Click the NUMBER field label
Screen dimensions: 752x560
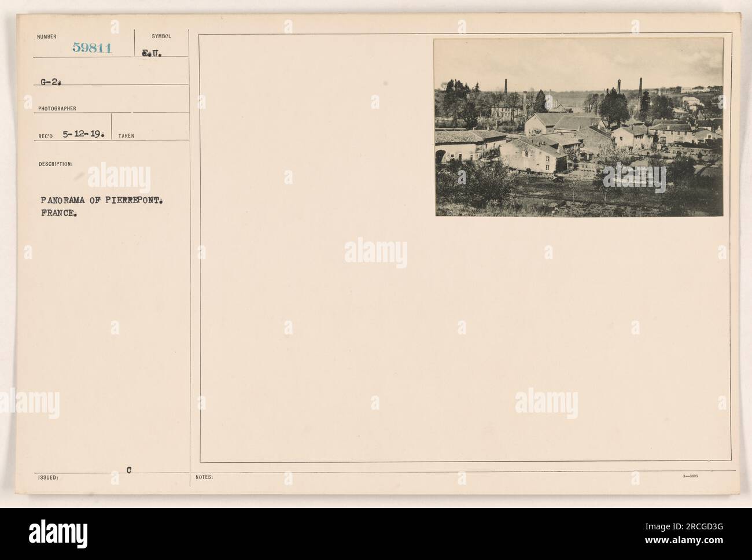point(47,36)
